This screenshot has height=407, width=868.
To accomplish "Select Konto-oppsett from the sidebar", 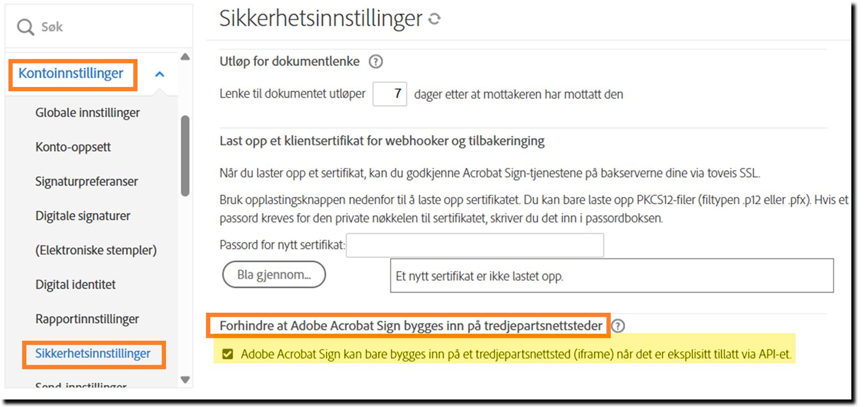I will tap(73, 147).
